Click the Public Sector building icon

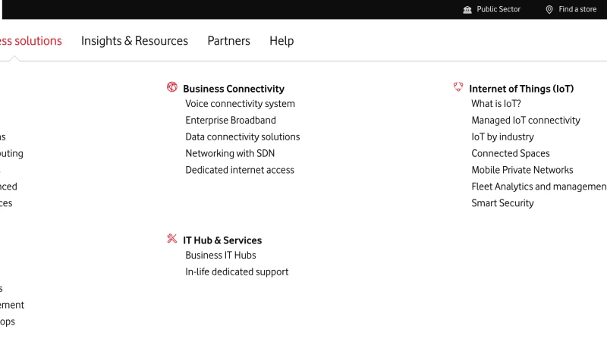click(x=467, y=10)
